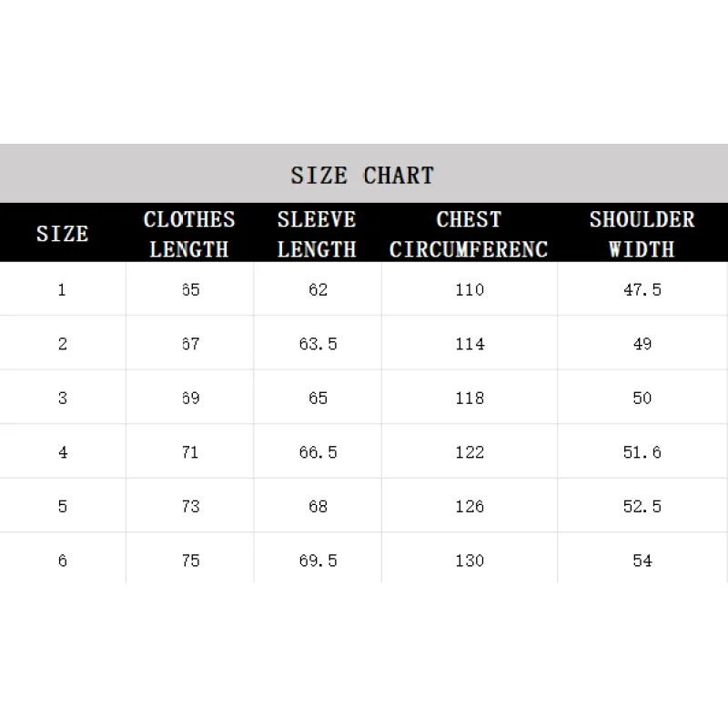This screenshot has height=728, width=728.
Task: Click the SIZE CHART title
Action: (362, 175)
